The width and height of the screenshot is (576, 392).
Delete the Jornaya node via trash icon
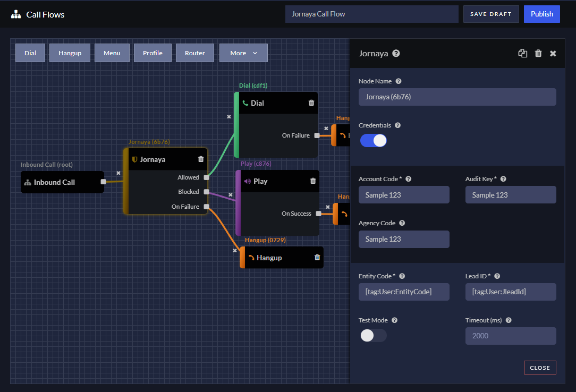coord(201,159)
